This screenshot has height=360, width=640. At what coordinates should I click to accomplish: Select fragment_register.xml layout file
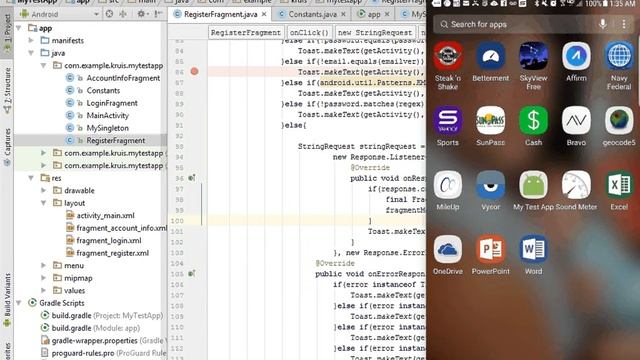pos(113,253)
